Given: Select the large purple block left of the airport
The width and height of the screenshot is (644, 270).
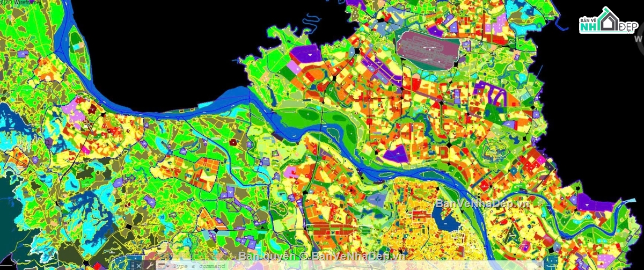Looking at the screenshot, I should (x=305, y=56).
